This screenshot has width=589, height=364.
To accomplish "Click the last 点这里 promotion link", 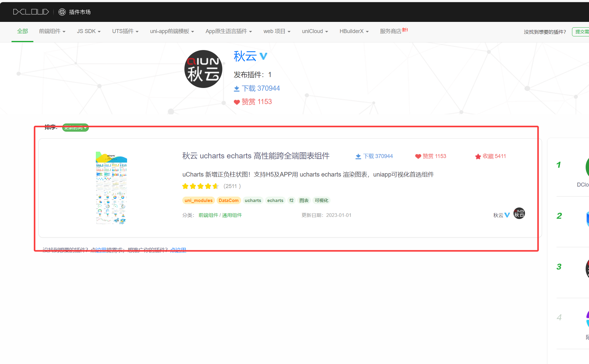I will point(178,250).
